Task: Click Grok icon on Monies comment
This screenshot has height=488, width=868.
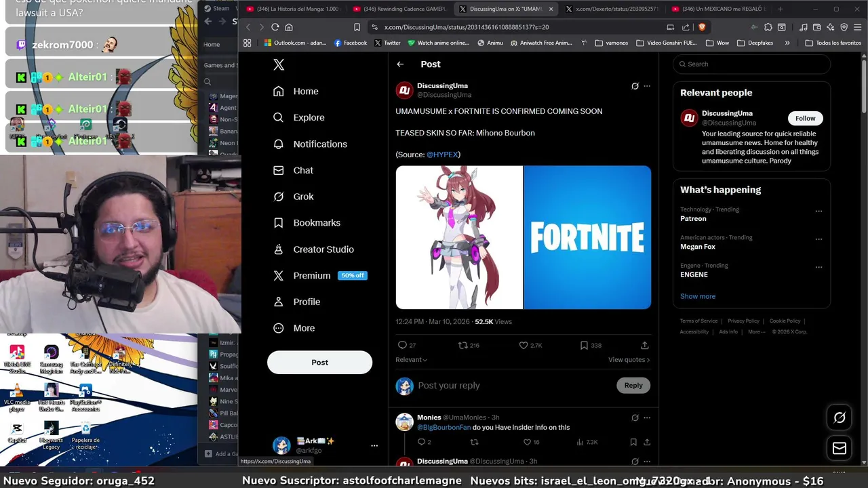Action: click(635, 418)
